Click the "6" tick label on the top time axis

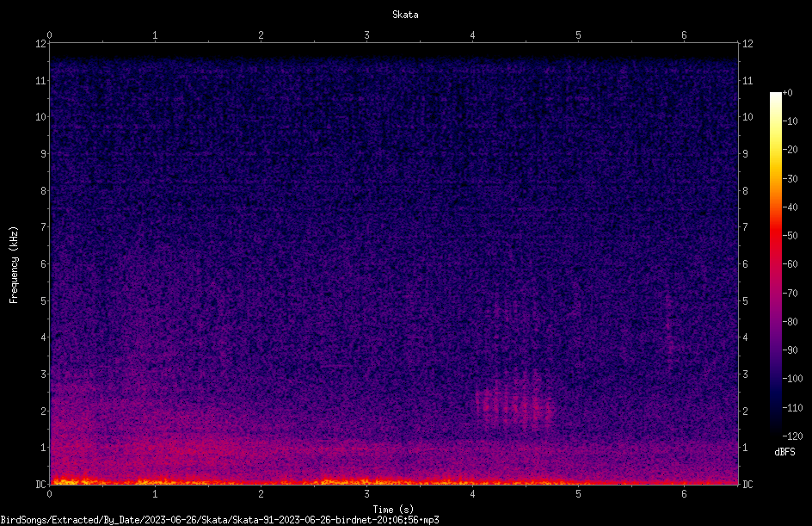(684, 35)
